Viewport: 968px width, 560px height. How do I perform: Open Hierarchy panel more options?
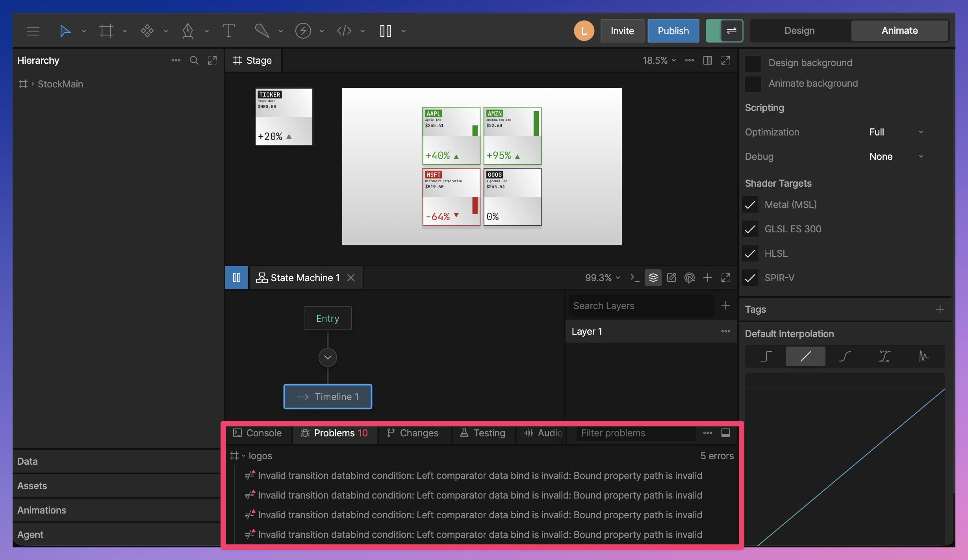[176, 60]
